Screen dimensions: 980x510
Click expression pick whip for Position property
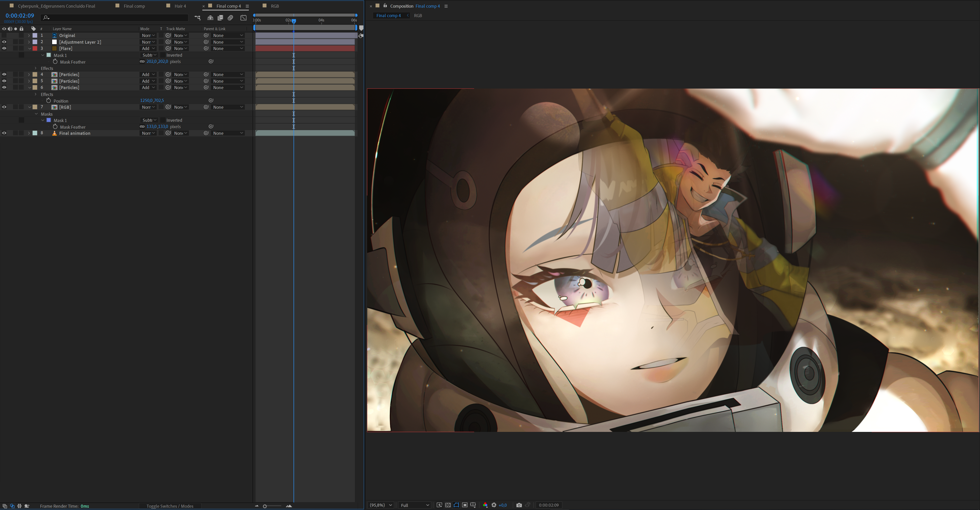pyautogui.click(x=211, y=100)
